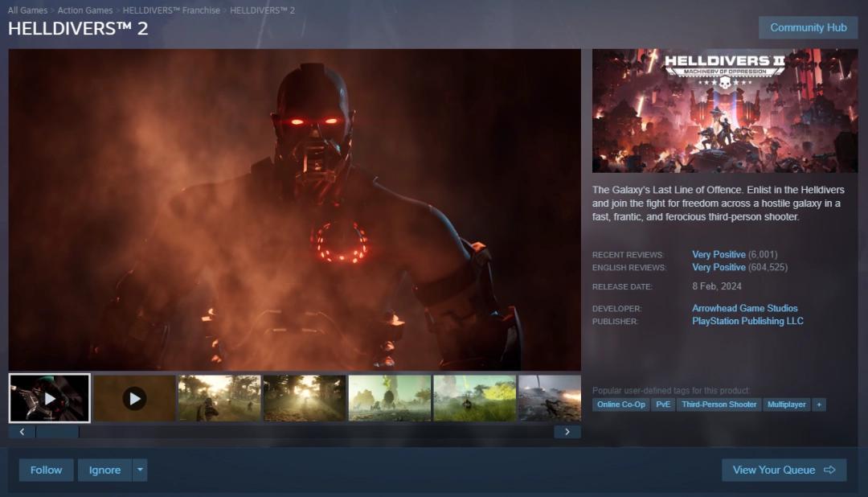Ignore this game
This screenshot has width=868, height=497.
tap(104, 470)
